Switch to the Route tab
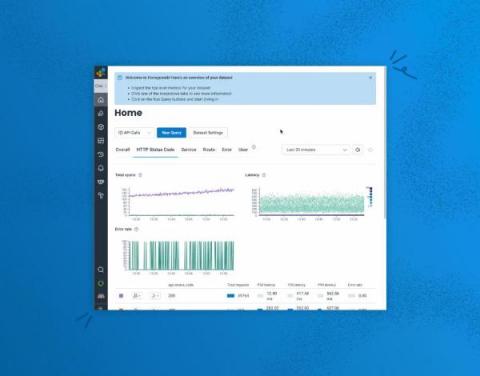480x376 pixels. point(209,150)
